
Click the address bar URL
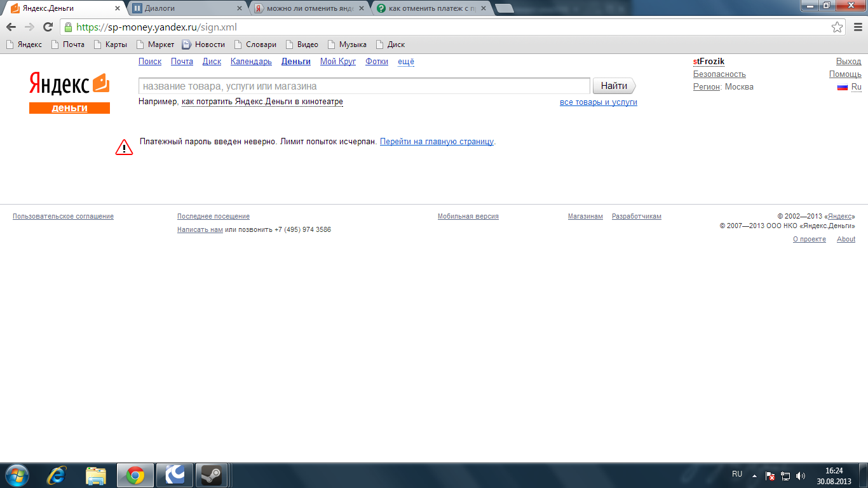point(156,27)
